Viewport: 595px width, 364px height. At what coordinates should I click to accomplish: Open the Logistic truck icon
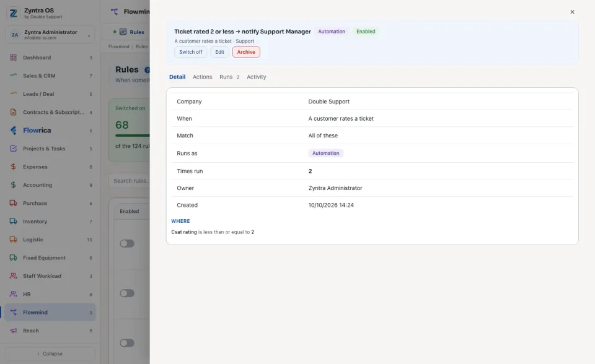[13, 239]
